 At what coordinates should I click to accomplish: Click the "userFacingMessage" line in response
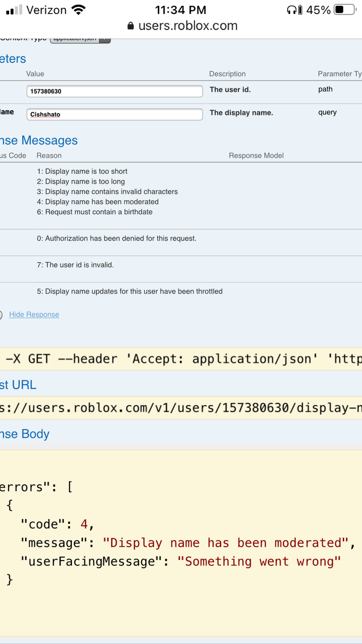coord(181,562)
